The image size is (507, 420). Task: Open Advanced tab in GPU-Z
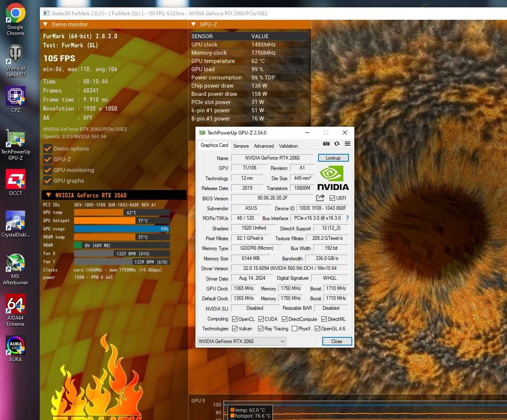pos(264,146)
